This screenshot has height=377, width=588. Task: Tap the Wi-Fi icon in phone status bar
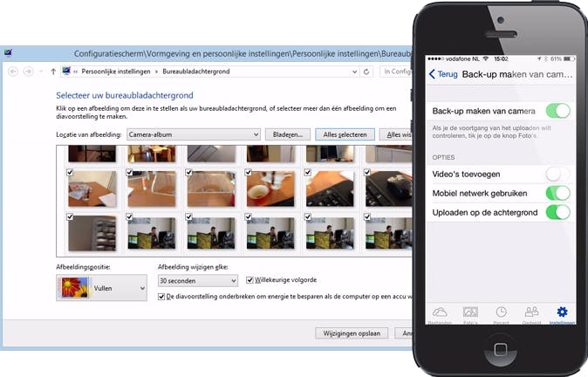pos(486,58)
